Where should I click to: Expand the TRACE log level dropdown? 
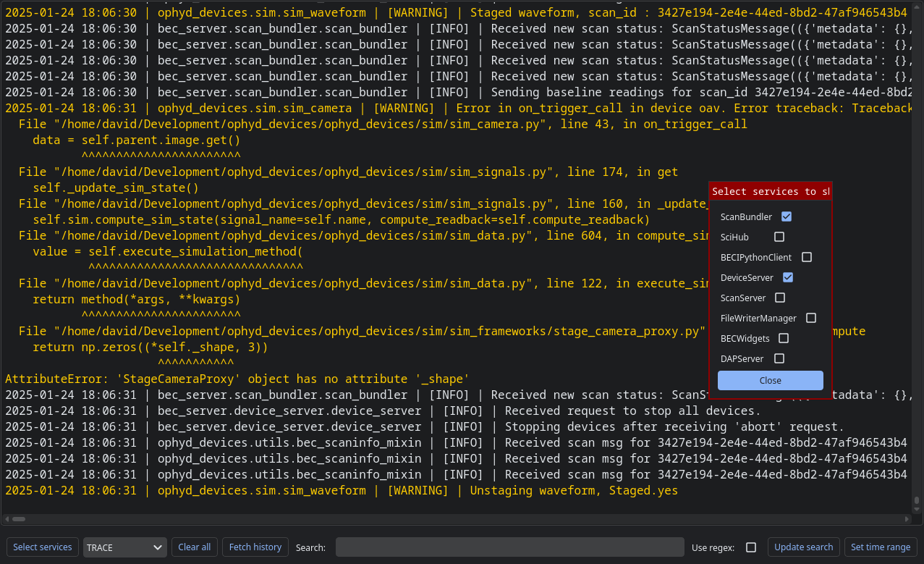tap(124, 547)
